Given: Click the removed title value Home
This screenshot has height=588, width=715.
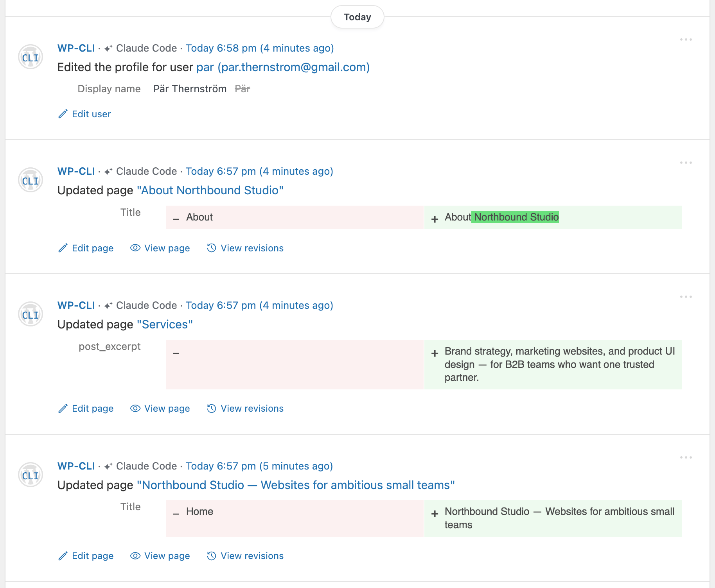Looking at the screenshot, I should coord(199,511).
